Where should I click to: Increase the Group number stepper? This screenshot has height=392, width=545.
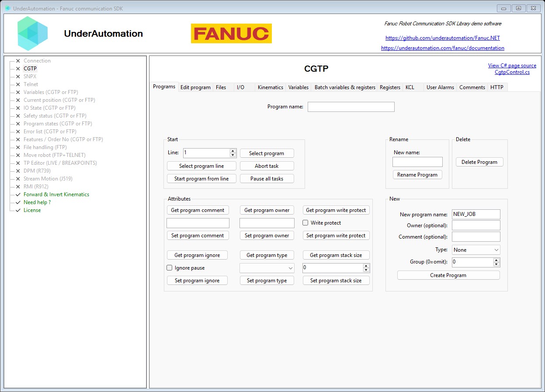point(496,260)
